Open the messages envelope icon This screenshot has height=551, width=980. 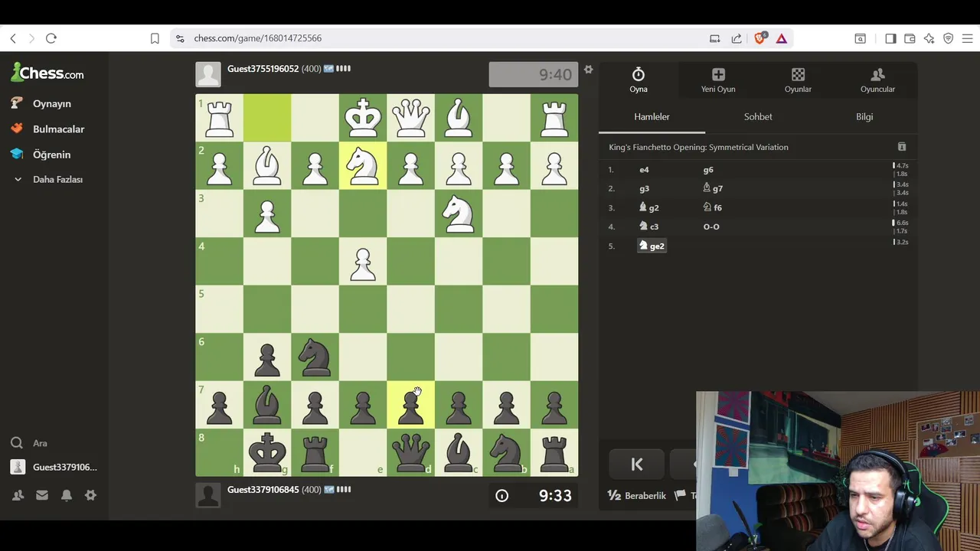pyautogui.click(x=42, y=495)
